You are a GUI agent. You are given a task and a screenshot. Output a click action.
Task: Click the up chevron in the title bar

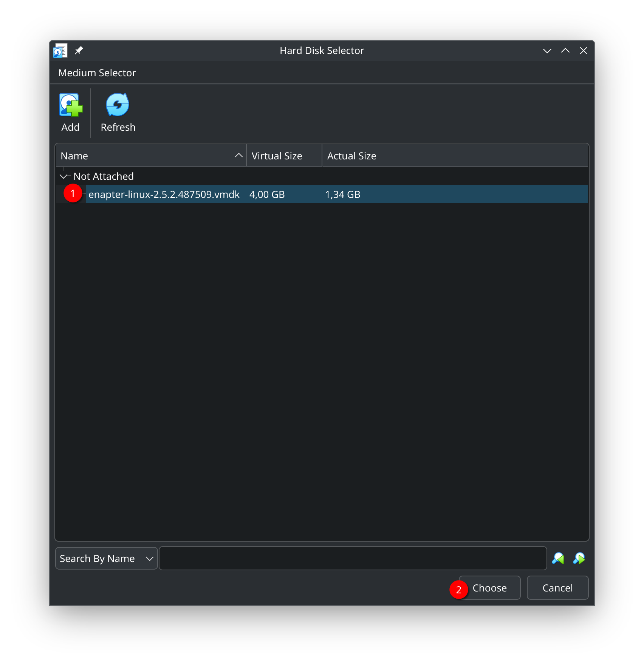pyautogui.click(x=565, y=50)
